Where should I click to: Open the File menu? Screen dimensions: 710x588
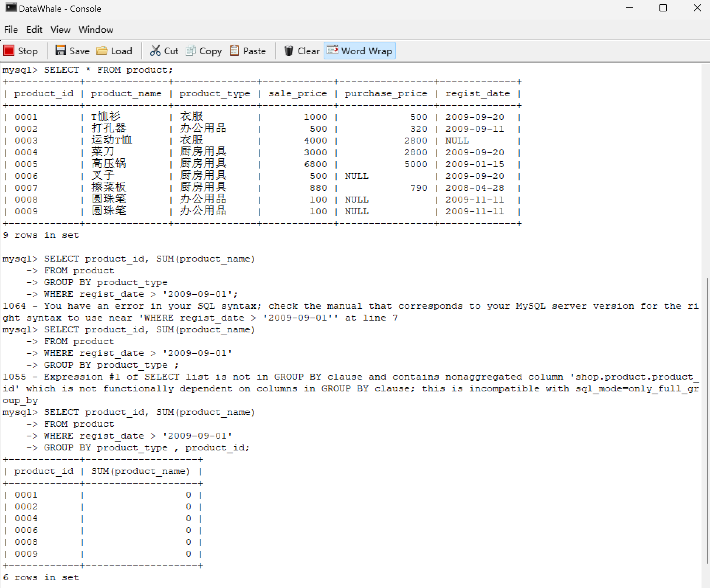pyautogui.click(x=11, y=30)
